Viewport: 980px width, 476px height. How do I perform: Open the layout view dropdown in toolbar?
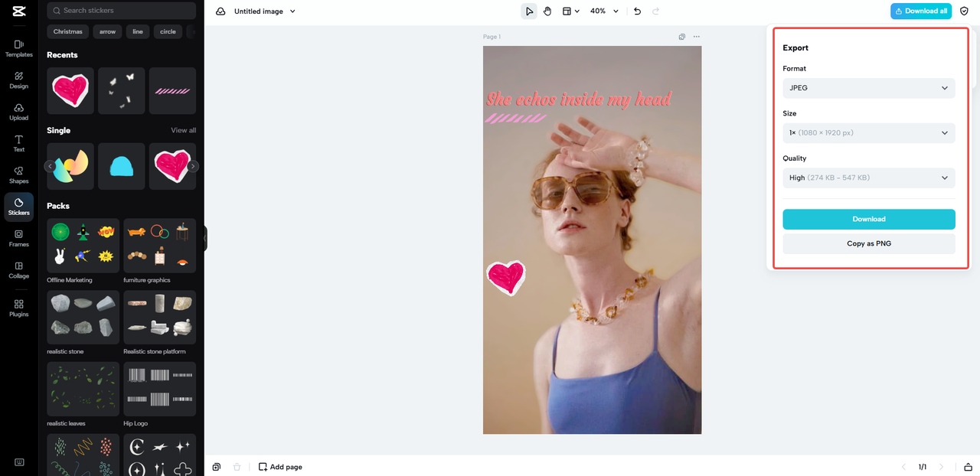tap(571, 11)
